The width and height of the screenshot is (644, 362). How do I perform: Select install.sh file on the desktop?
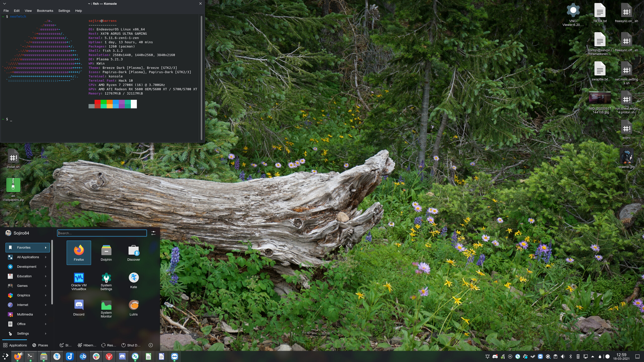pyautogui.click(x=13, y=159)
